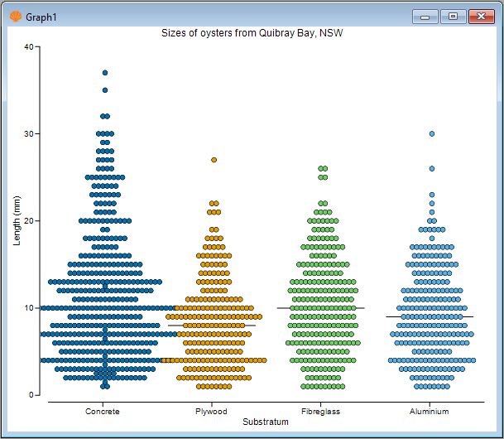
Task: Select the Plywood category label
Action: [211, 411]
